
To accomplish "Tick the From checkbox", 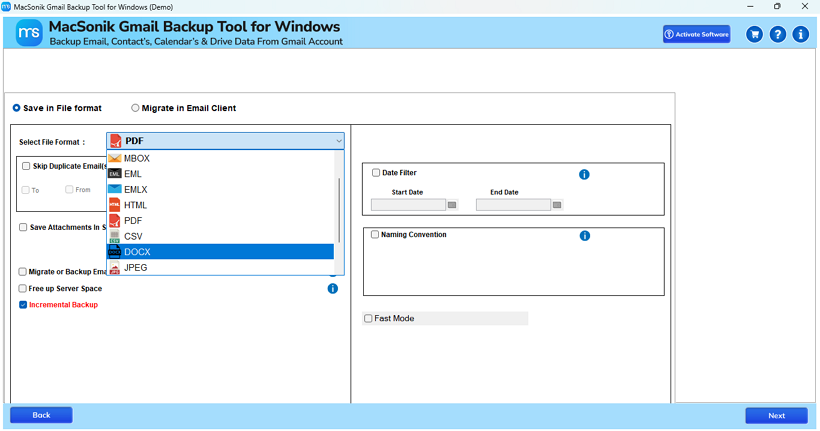I will pyautogui.click(x=69, y=189).
